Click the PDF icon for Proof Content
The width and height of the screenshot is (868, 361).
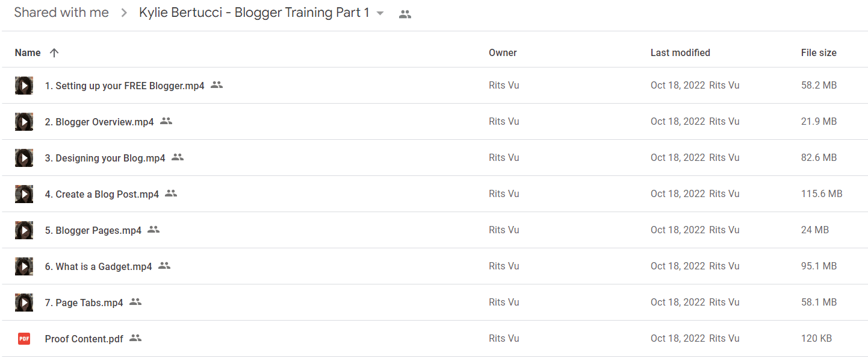24,339
